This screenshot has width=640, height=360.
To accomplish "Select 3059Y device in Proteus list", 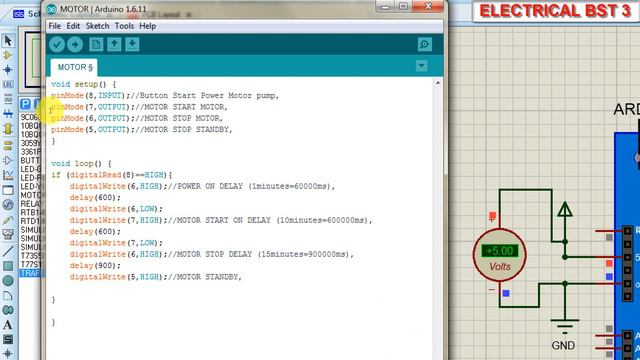I will [x=31, y=143].
